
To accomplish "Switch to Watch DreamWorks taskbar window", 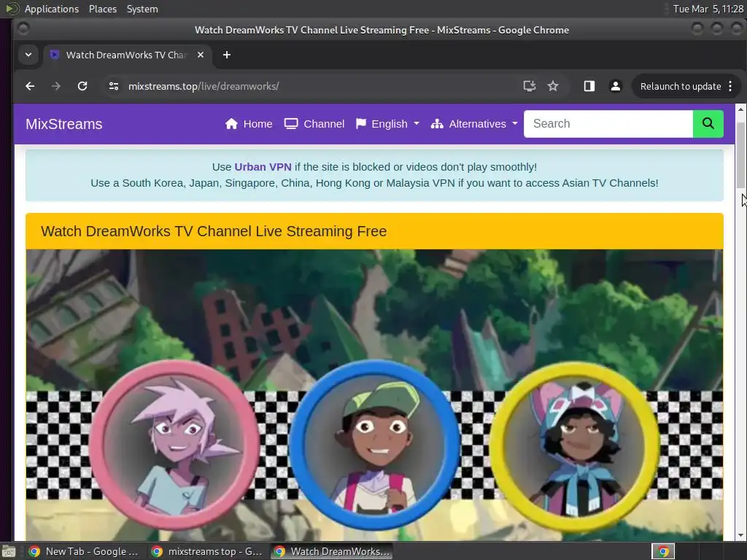I will point(332,551).
